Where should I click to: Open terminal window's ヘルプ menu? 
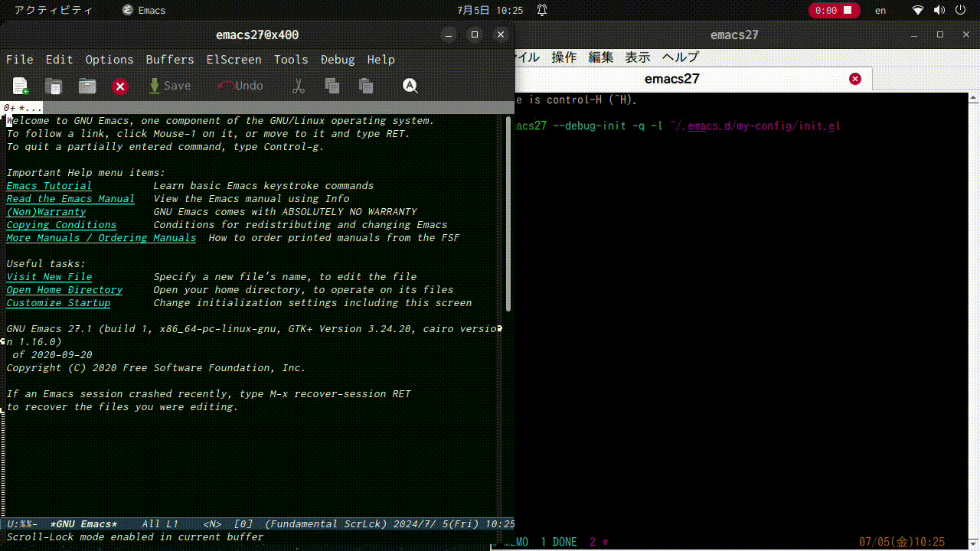click(x=681, y=57)
